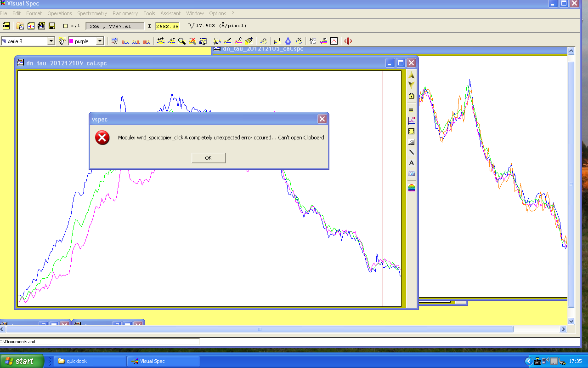This screenshot has height=368, width=588.
Task: Click the binoculars icon in top toolbar
Action: (41, 26)
